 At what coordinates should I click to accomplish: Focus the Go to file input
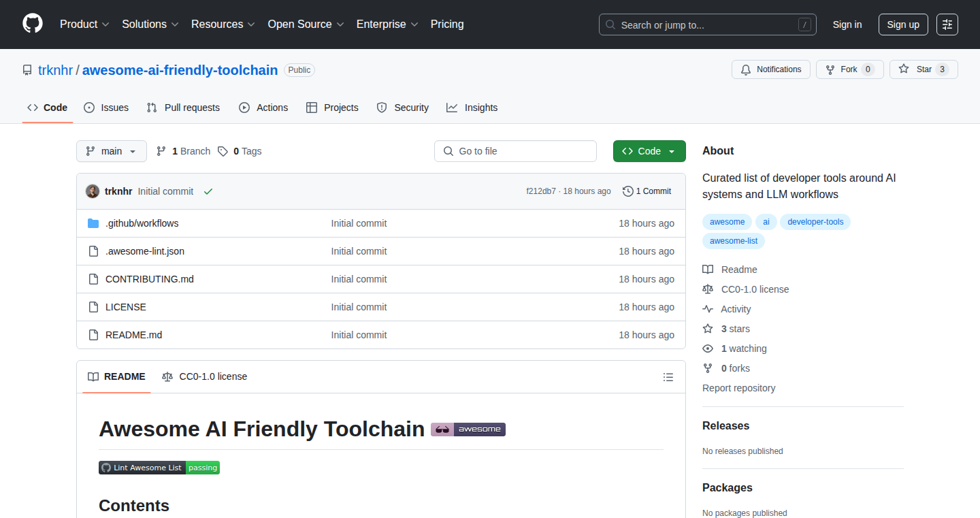point(515,151)
